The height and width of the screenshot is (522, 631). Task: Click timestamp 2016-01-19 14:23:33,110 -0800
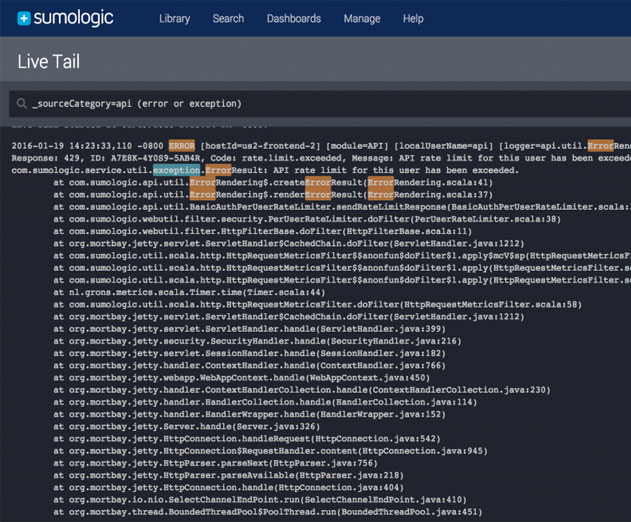coord(87,146)
